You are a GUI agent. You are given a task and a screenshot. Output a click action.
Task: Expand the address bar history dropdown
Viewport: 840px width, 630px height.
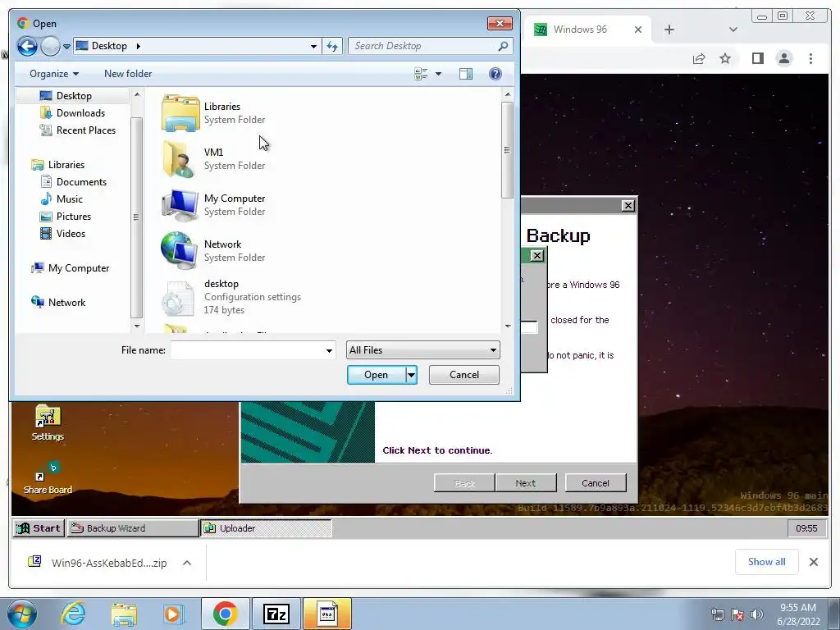pos(313,47)
